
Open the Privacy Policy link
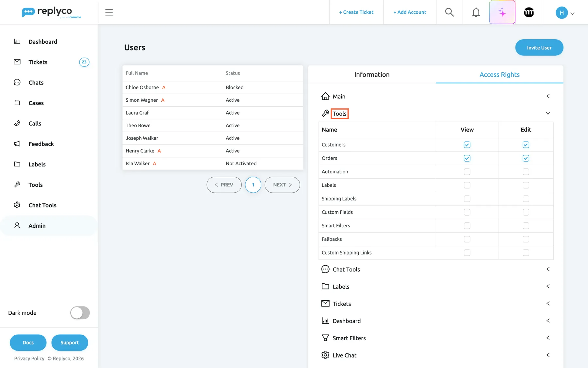29,359
